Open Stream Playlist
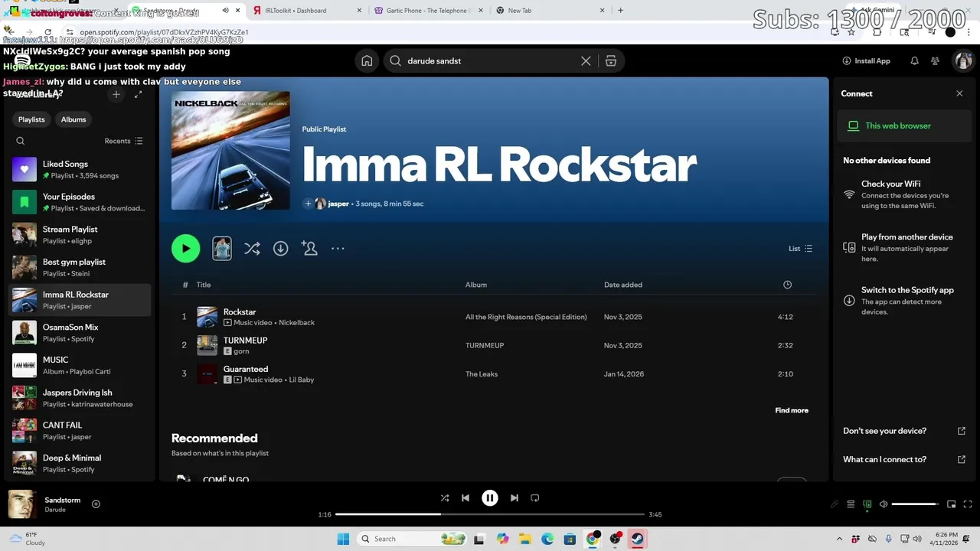The image size is (980, 551). coord(80,235)
